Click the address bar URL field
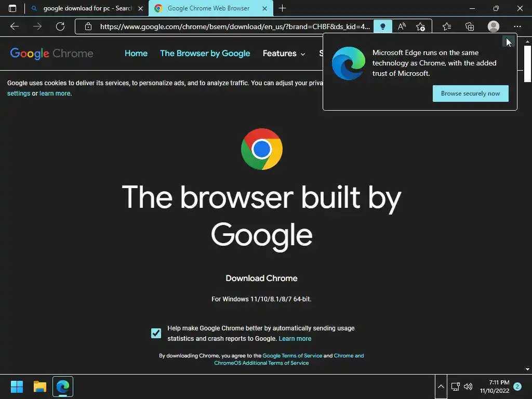The image size is (532, 399). click(x=235, y=26)
